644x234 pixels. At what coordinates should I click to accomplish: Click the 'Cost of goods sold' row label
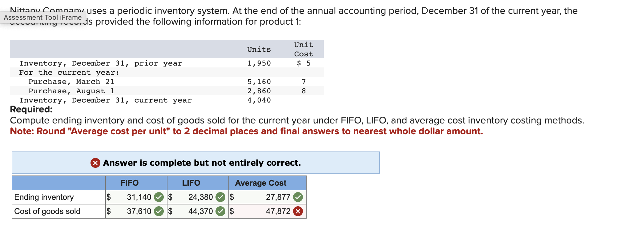click(47, 211)
